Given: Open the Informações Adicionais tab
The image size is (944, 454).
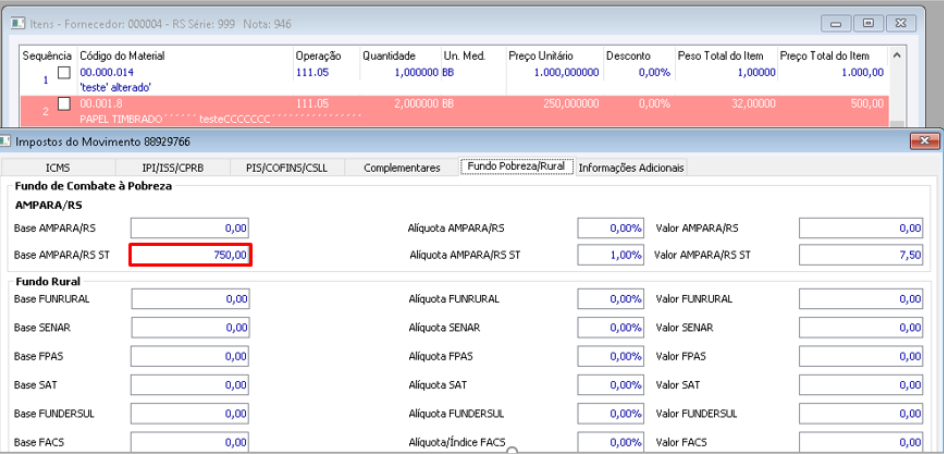Looking at the screenshot, I should [x=631, y=167].
